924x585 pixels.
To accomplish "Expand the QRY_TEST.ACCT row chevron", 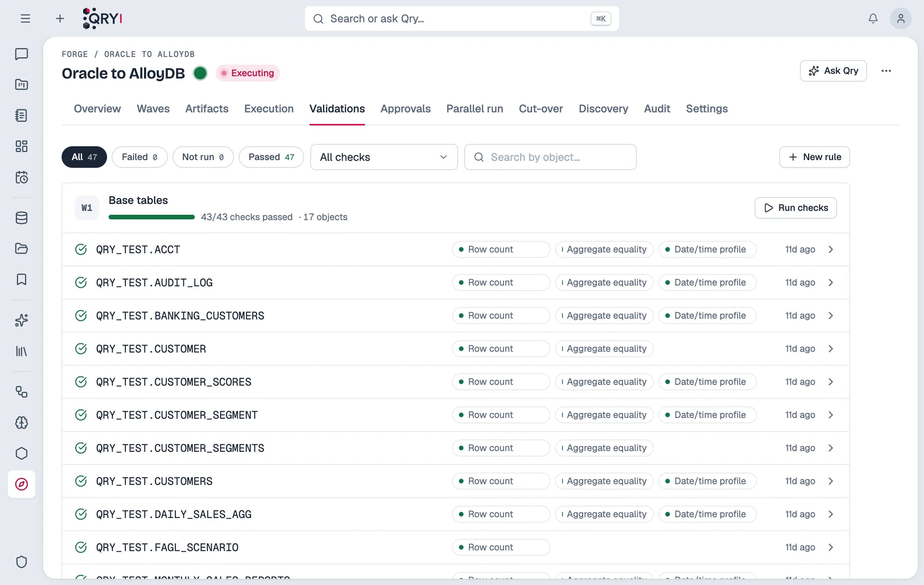I will (831, 249).
